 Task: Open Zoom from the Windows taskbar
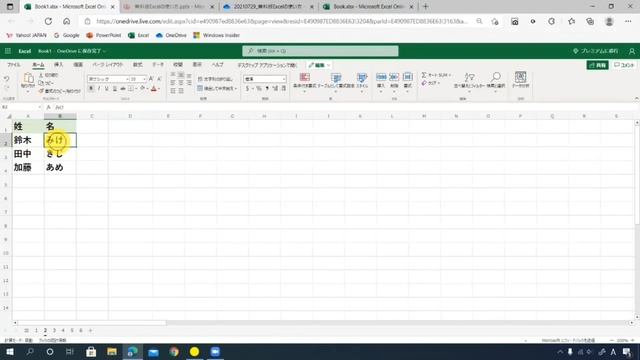click(215, 351)
